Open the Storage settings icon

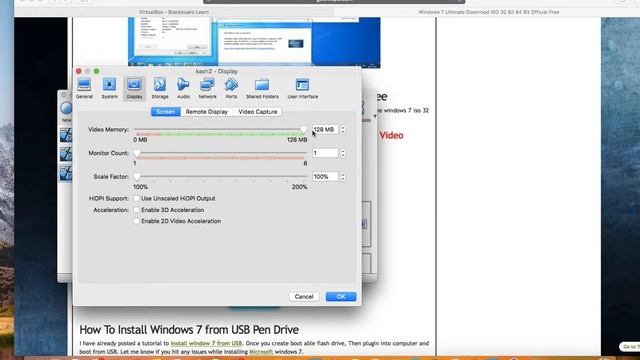[160, 88]
